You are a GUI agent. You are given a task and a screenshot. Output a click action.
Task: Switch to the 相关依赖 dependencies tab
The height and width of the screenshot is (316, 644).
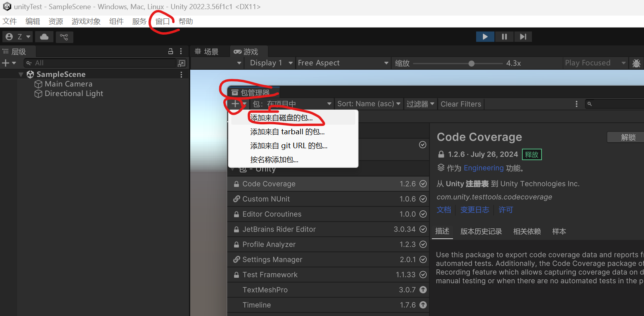point(527,232)
